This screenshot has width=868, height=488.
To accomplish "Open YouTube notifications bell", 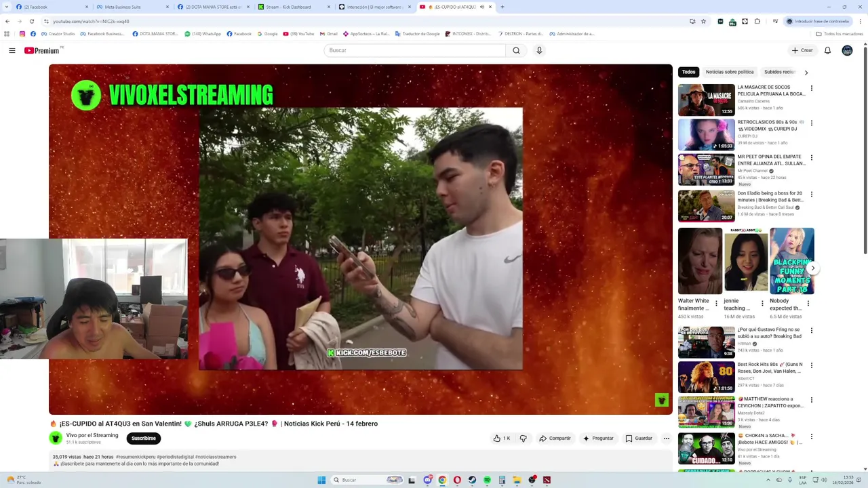I will [827, 50].
